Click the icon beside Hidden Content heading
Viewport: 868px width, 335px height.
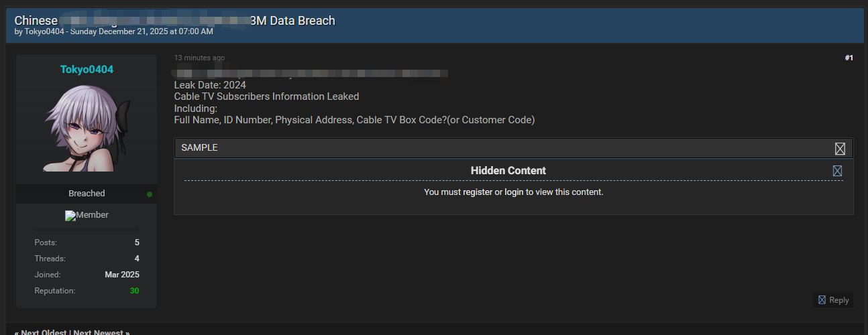pyautogui.click(x=837, y=171)
